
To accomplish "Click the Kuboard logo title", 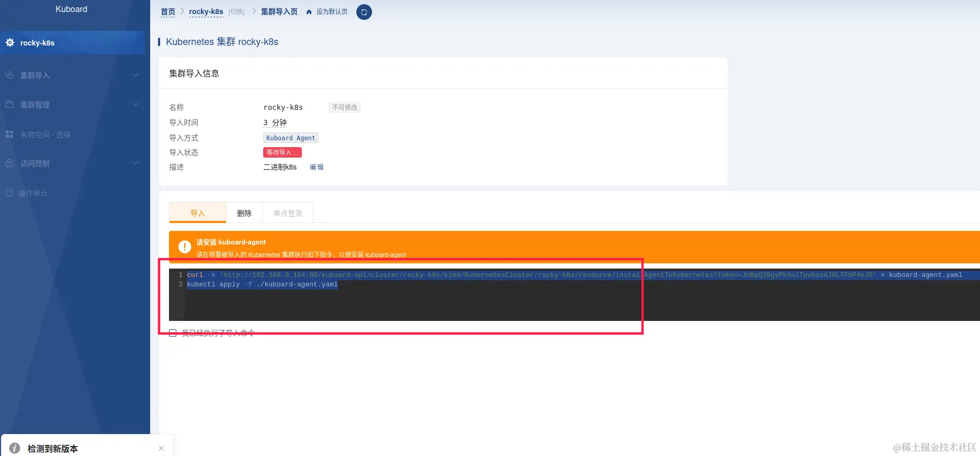I will click(x=72, y=9).
